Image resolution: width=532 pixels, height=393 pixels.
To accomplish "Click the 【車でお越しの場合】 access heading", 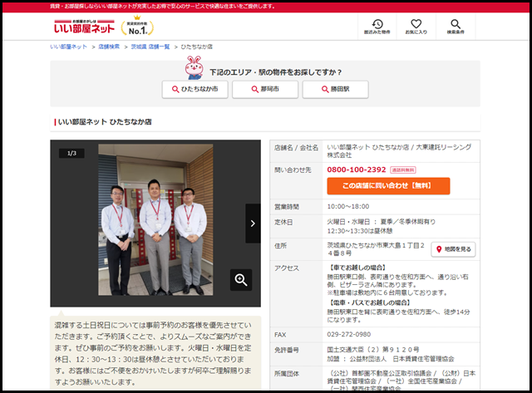I will tap(357, 268).
